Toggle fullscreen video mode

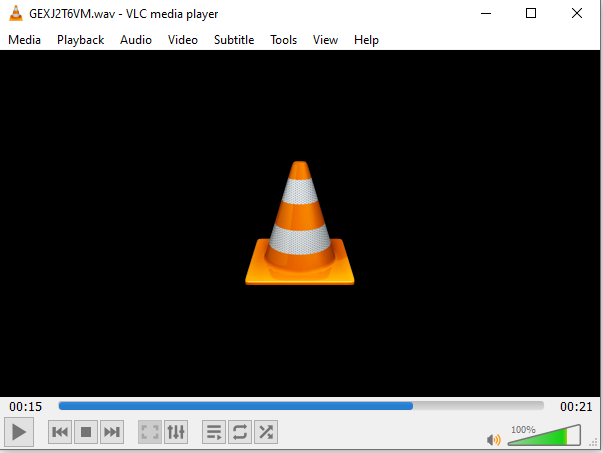click(x=150, y=432)
